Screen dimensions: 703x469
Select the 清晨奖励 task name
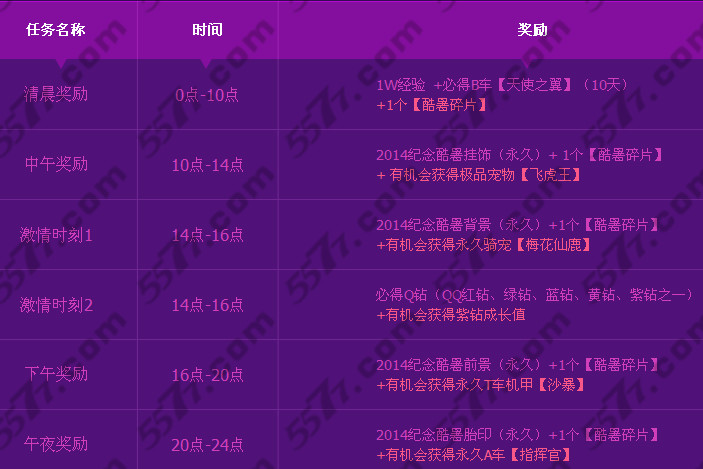56,94
